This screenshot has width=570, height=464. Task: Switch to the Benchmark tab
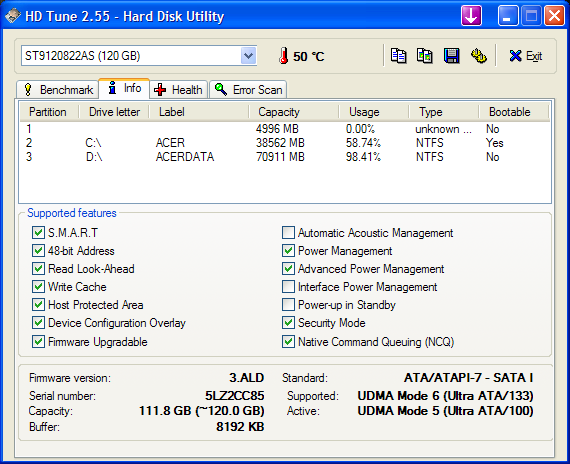click(58, 90)
